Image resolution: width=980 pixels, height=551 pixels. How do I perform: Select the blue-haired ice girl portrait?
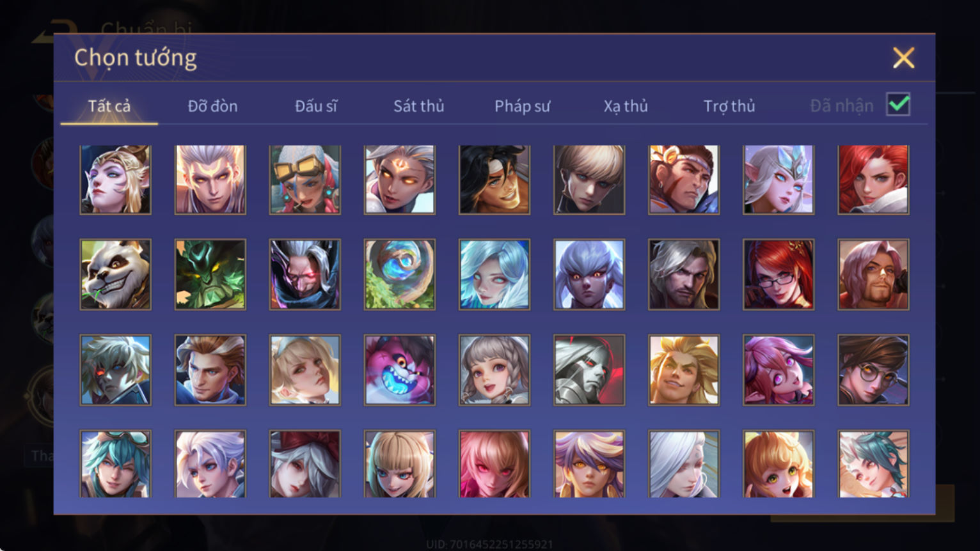(494, 275)
